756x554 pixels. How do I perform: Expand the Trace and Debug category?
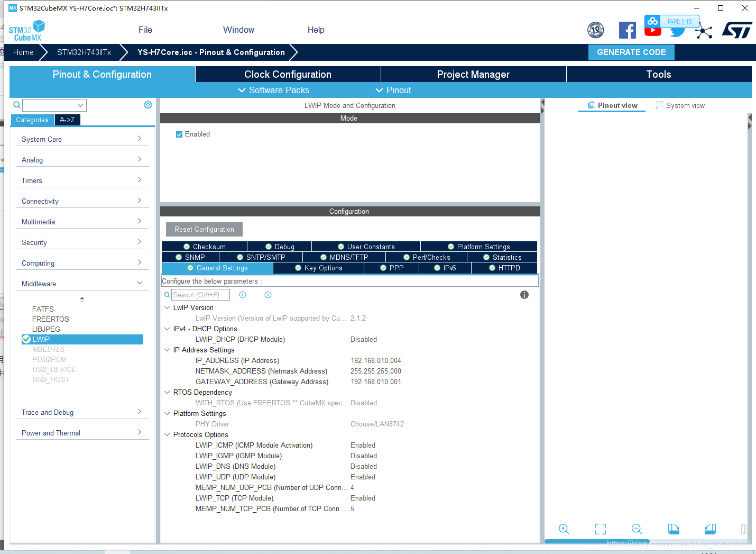(x=82, y=412)
